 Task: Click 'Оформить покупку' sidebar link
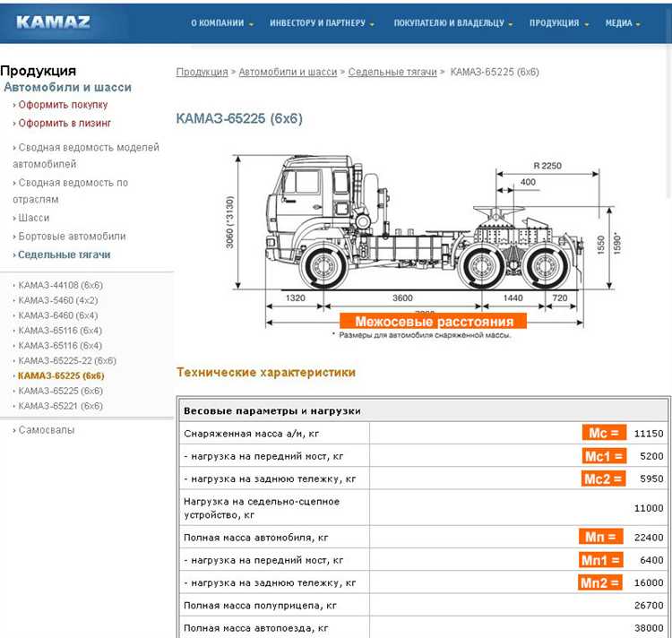point(63,105)
